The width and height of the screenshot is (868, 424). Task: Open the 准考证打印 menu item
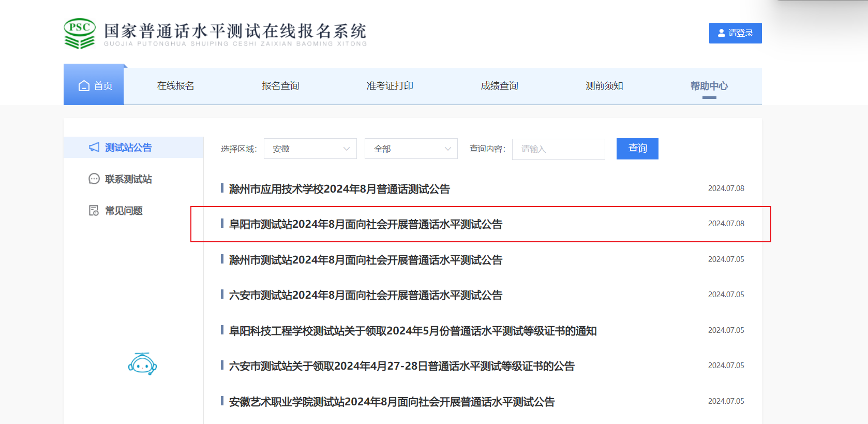click(x=390, y=86)
